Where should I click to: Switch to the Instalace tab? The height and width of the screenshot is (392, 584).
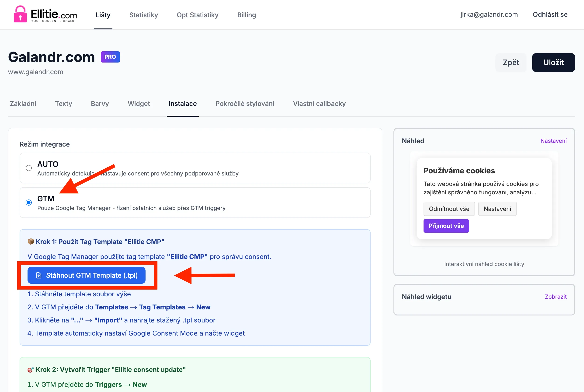[x=183, y=104]
